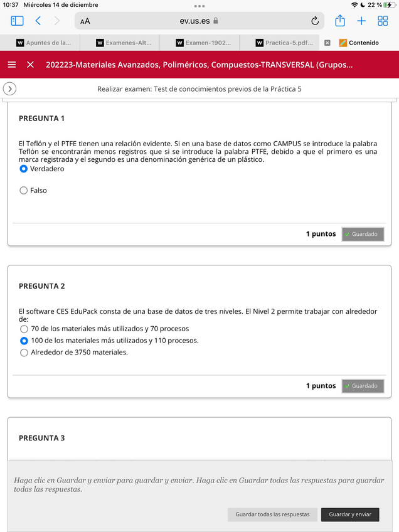Image resolution: width=399 pixels, height=532 pixels.
Task: Tap the ev.us.es address bar
Action: (x=199, y=21)
